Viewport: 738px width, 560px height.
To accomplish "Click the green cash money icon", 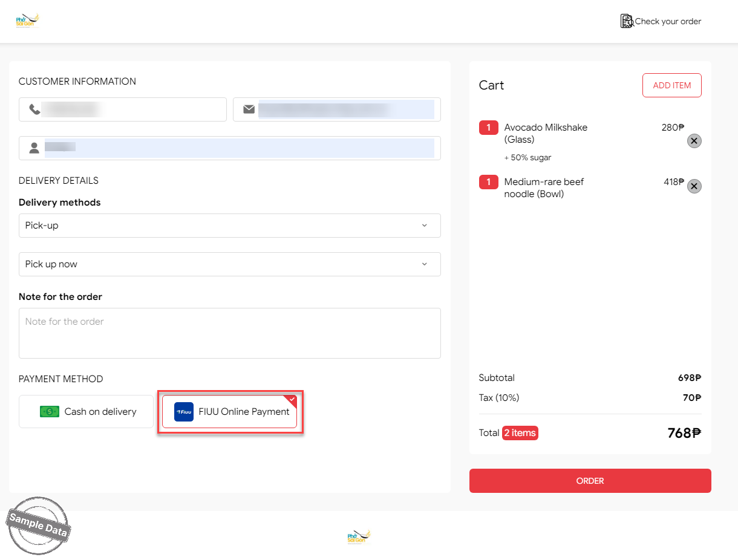I will [50, 412].
